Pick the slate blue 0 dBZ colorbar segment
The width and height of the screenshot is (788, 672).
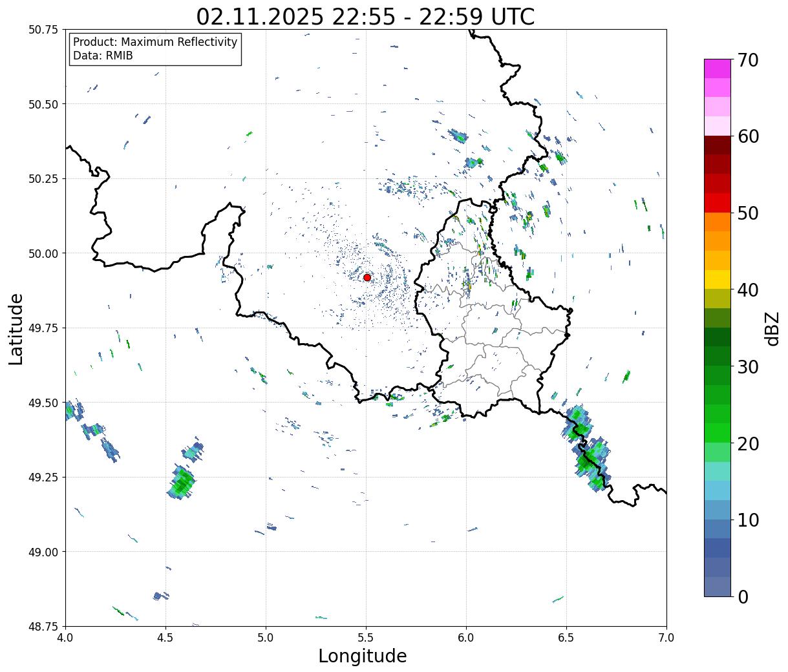(x=718, y=586)
